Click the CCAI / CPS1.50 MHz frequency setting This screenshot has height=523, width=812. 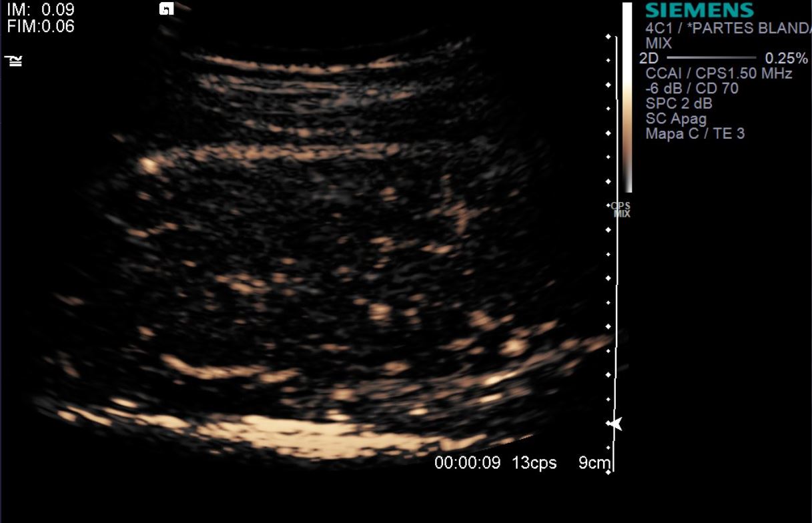click(x=719, y=73)
